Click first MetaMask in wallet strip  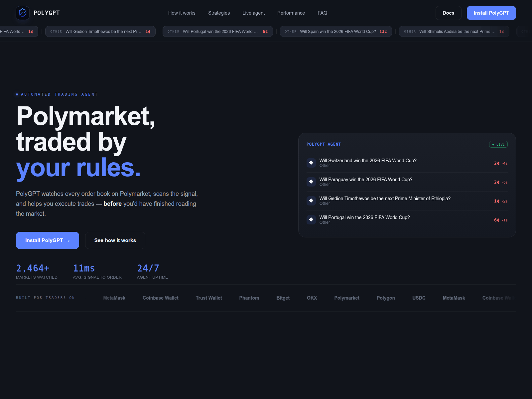pyautogui.click(x=114, y=298)
